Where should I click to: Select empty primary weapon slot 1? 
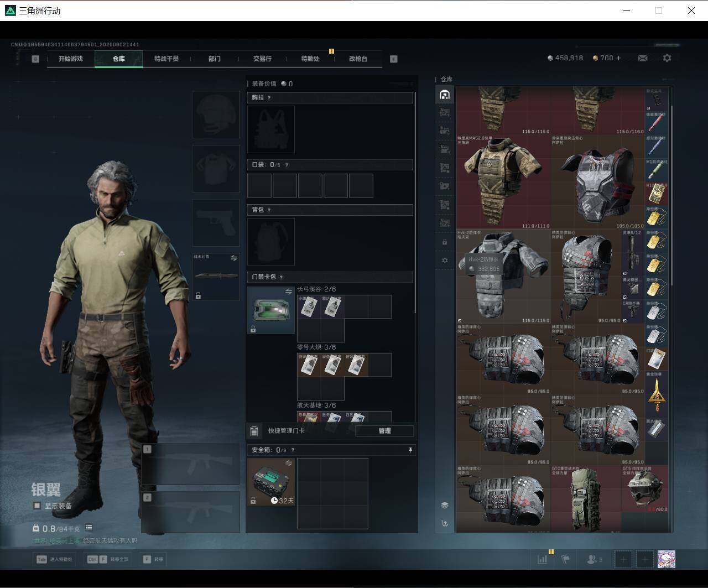pos(190,464)
